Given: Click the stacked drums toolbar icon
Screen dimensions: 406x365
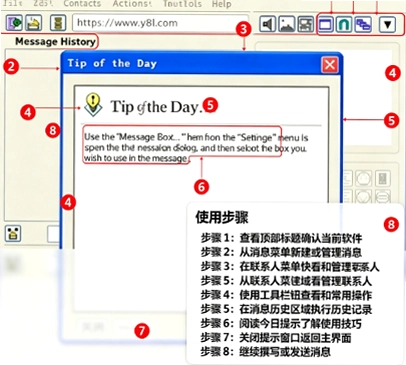Looking at the screenshot, I should pos(58,23).
